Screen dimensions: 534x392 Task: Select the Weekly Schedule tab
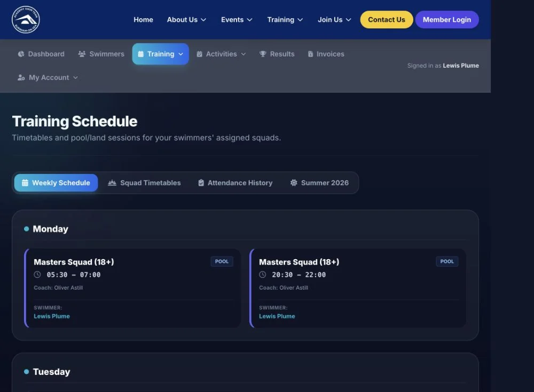coord(56,183)
